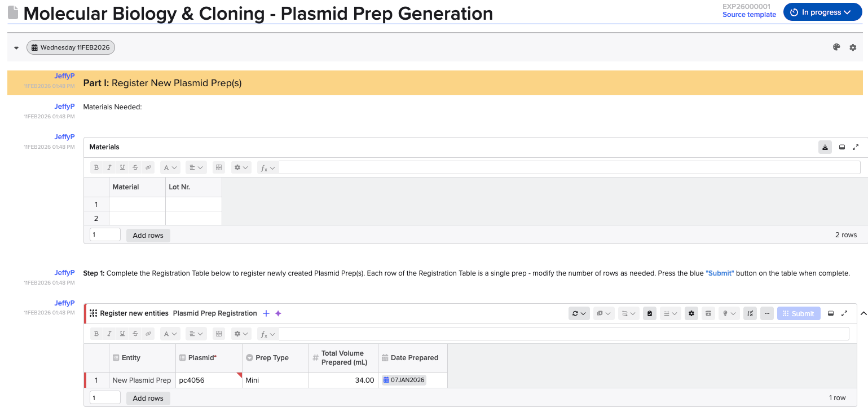Click the purple AI sparkle icon
The height and width of the screenshot is (412, 868).
pos(278,313)
